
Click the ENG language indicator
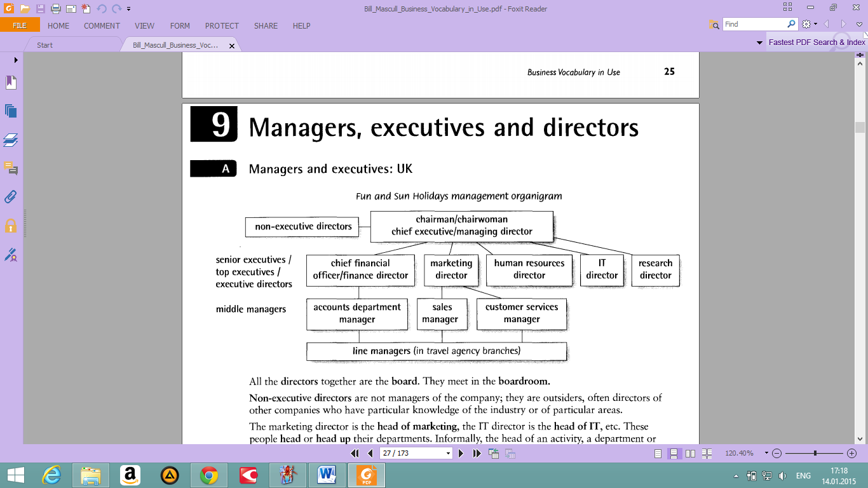tap(803, 476)
